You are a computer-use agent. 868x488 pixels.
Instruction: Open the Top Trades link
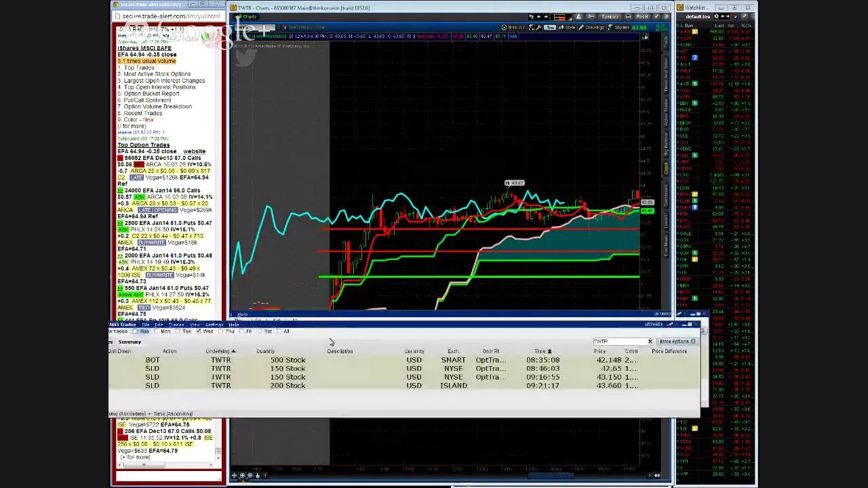[139, 68]
